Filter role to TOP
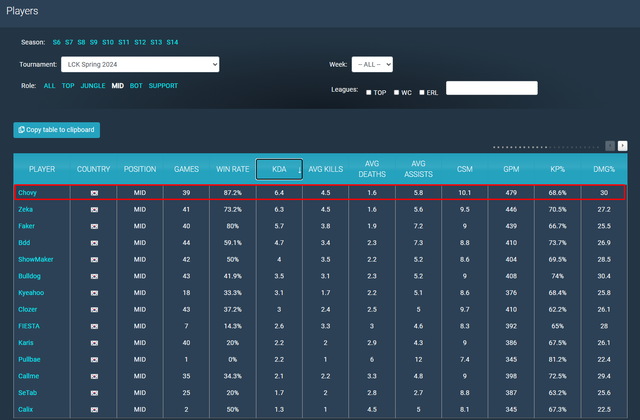Viewport: 640px width, 420px height. pyautogui.click(x=68, y=86)
